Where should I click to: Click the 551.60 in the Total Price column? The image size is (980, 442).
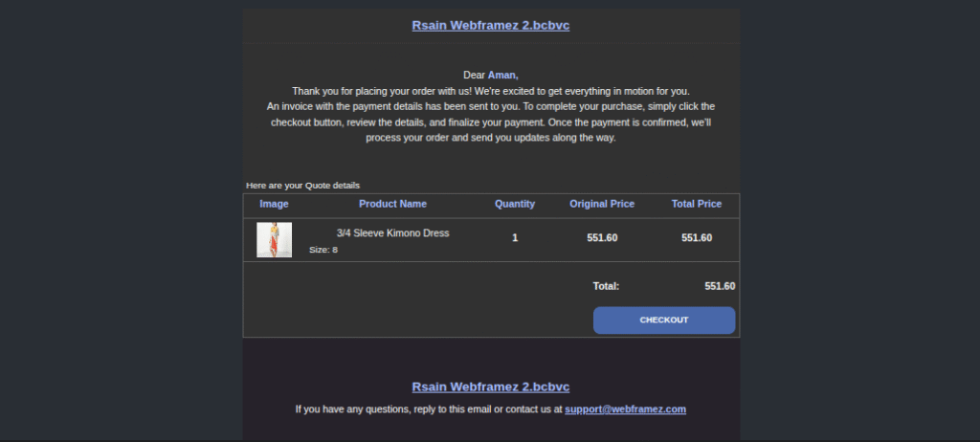(x=697, y=237)
